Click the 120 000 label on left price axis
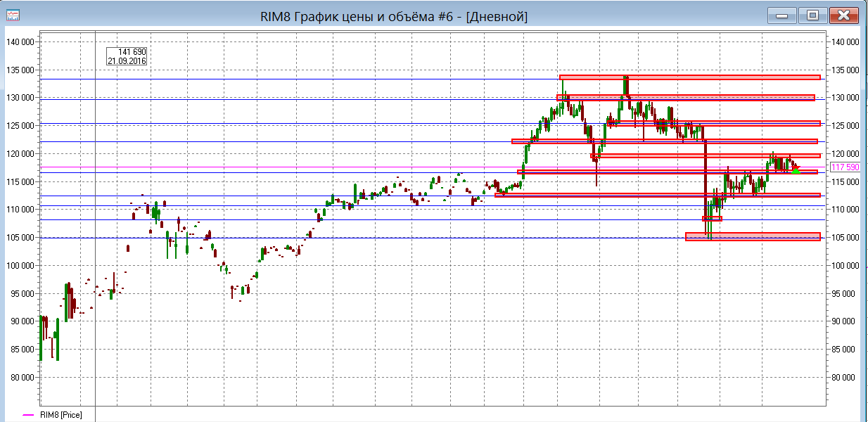Screen dimensions: 868x422 (20, 153)
